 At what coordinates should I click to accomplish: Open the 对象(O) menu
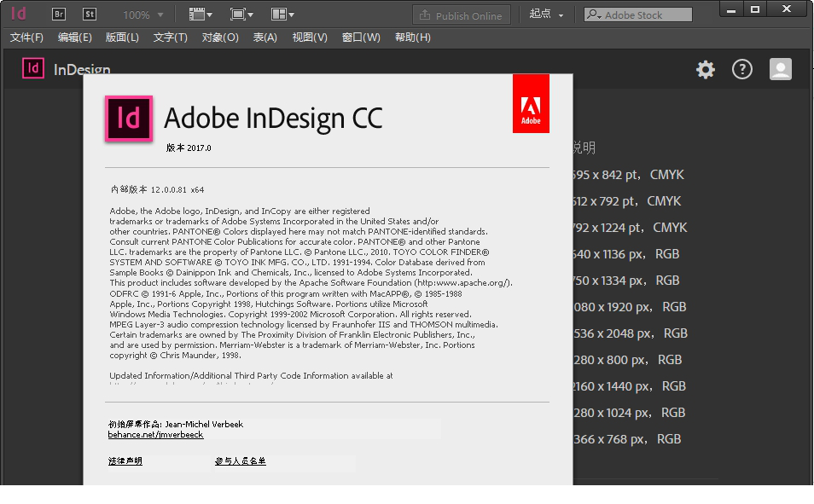point(220,38)
